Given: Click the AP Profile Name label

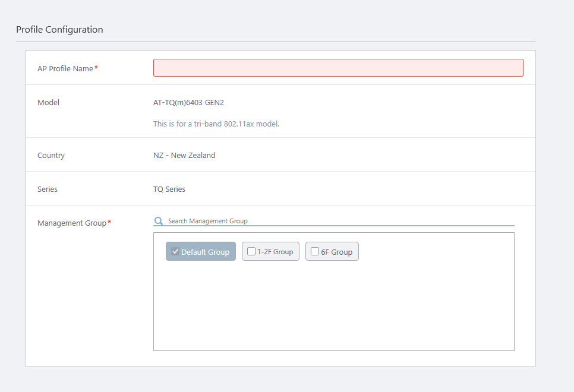Looking at the screenshot, I should click(65, 68).
